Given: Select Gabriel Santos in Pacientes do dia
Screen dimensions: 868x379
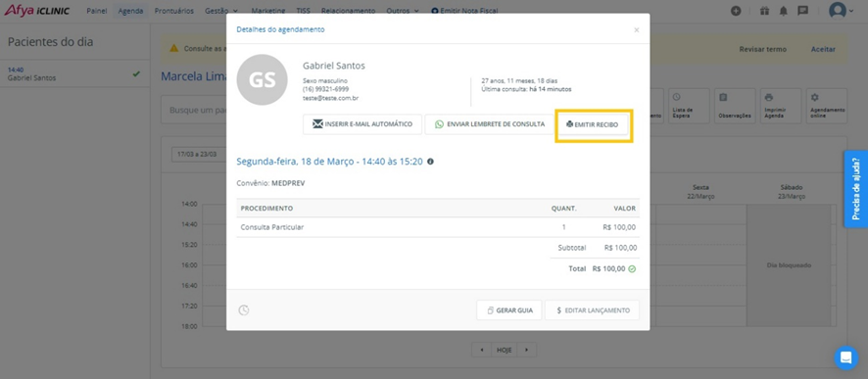Looking at the screenshot, I should [74, 74].
